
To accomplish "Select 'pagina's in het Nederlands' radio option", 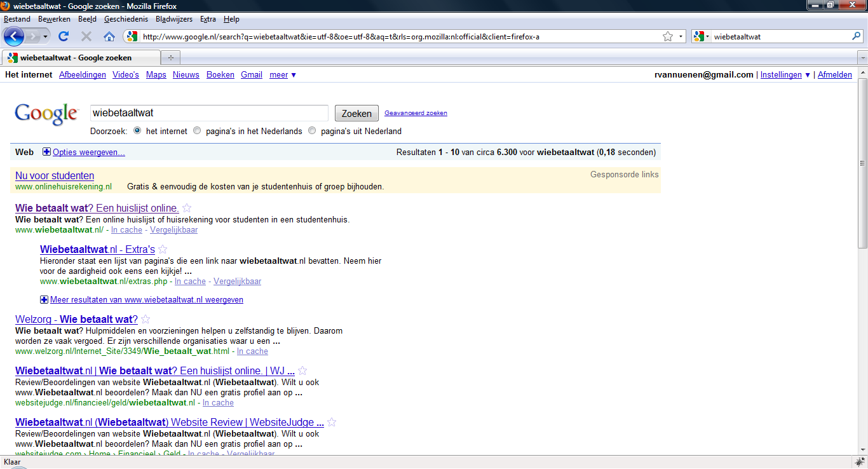I will [x=197, y=131].
